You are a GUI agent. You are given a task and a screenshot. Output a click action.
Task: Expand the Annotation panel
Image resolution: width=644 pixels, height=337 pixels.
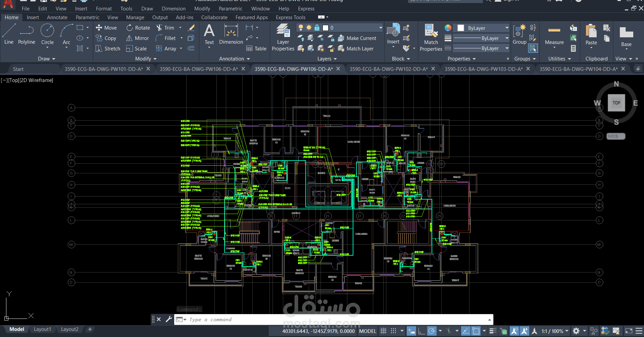pos(234,59)
